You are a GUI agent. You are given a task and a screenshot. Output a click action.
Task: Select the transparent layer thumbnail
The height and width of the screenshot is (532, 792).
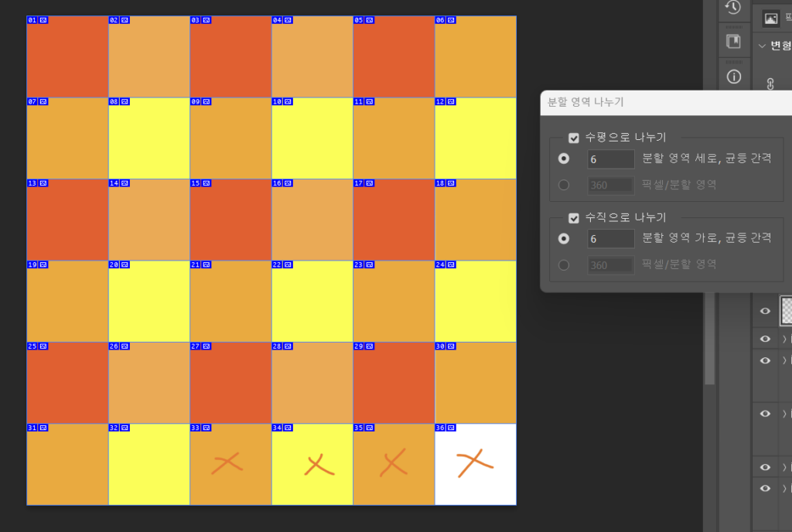click(x=787, y=311)
